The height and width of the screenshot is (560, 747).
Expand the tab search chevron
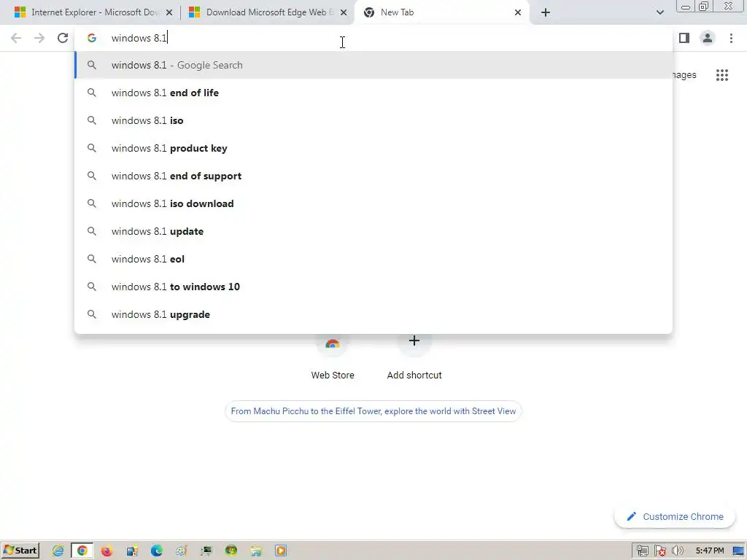pyautogui.click(x=659, y=12)
